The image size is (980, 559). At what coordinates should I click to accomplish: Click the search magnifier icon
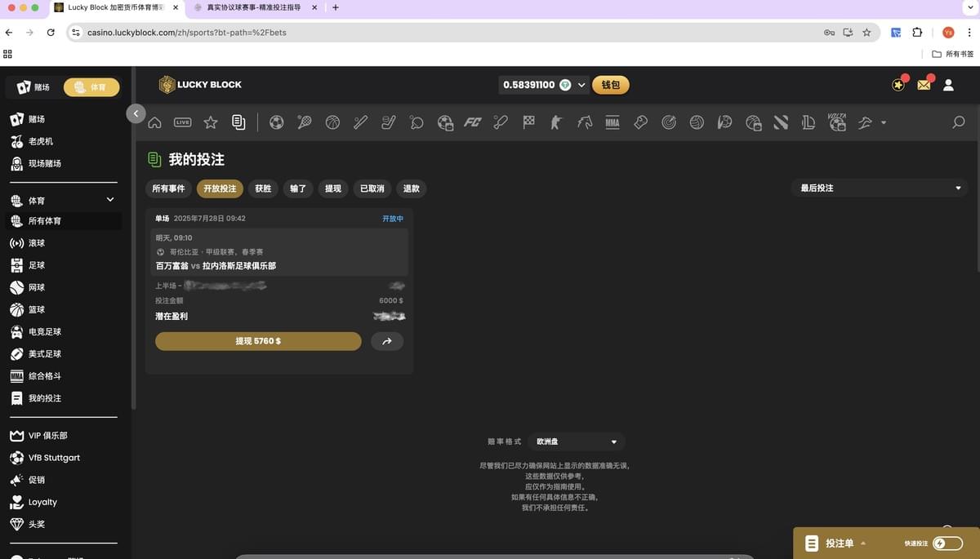point(959,122)
